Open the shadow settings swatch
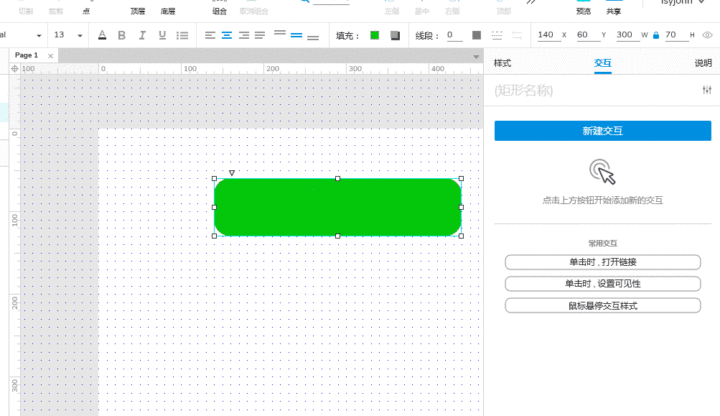 pos(395,35)
